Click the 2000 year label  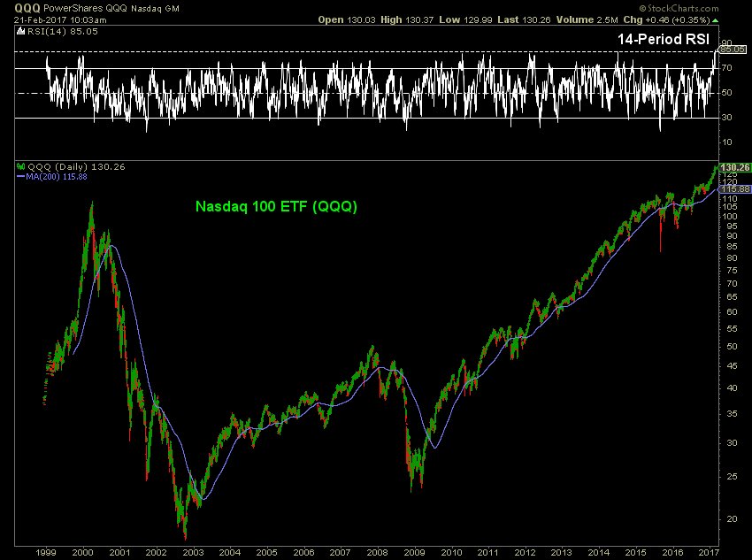82,552
